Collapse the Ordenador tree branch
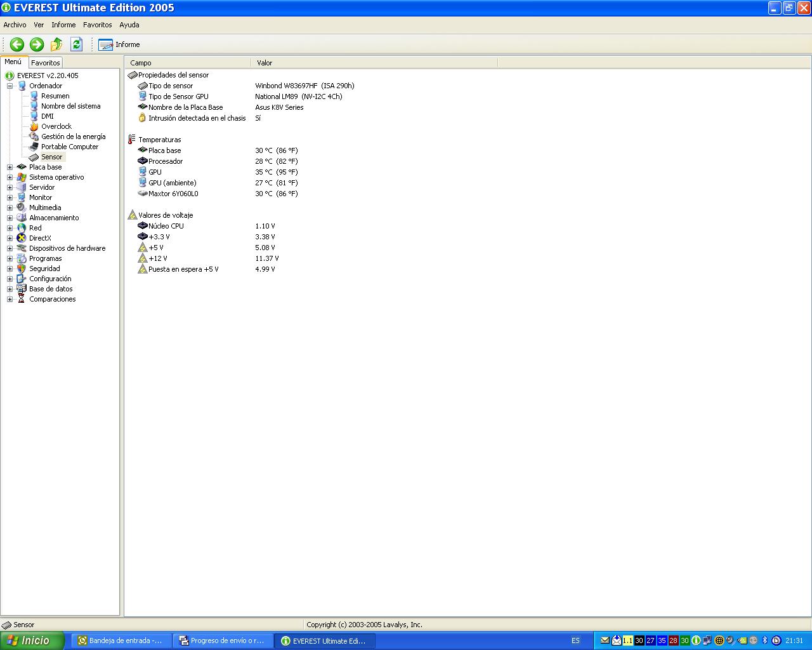The height and width of the screenshot is (650, 812). tap(10, 86)
